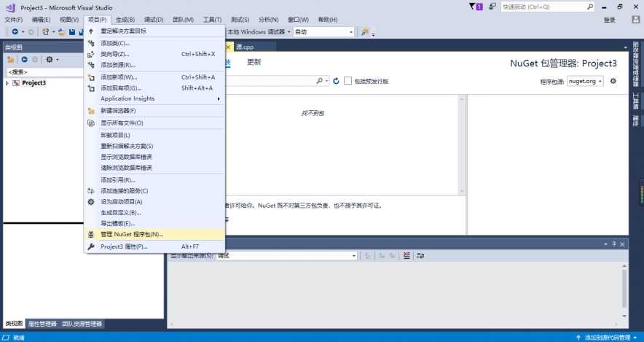The height and width of the screenshot is (342, 644).
Task: Click 添加到源代码管理 in status bar
Action: tap(608, 338)
